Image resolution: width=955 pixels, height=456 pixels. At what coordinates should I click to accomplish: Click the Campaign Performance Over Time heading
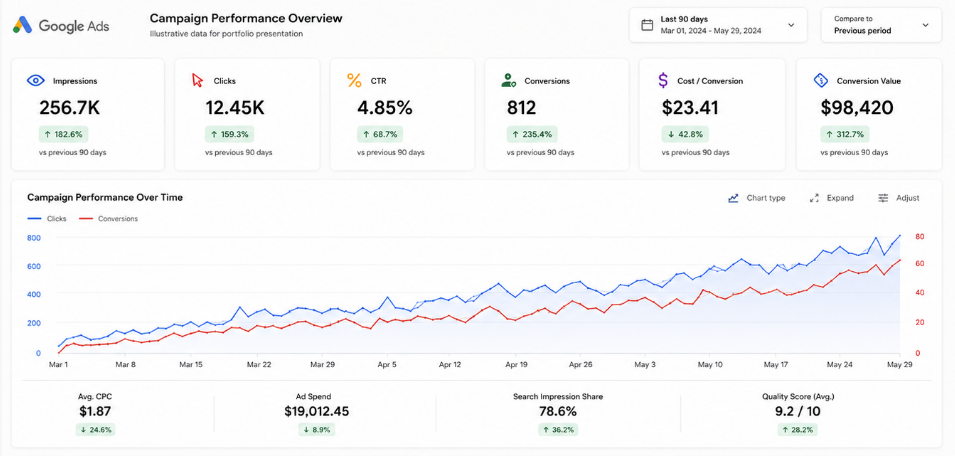coord(105,197)
